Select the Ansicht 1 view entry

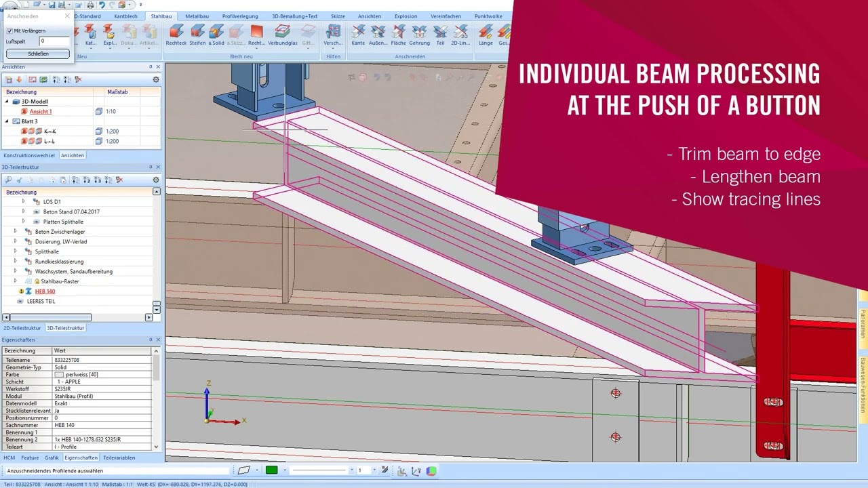click(x=41, y=111)
